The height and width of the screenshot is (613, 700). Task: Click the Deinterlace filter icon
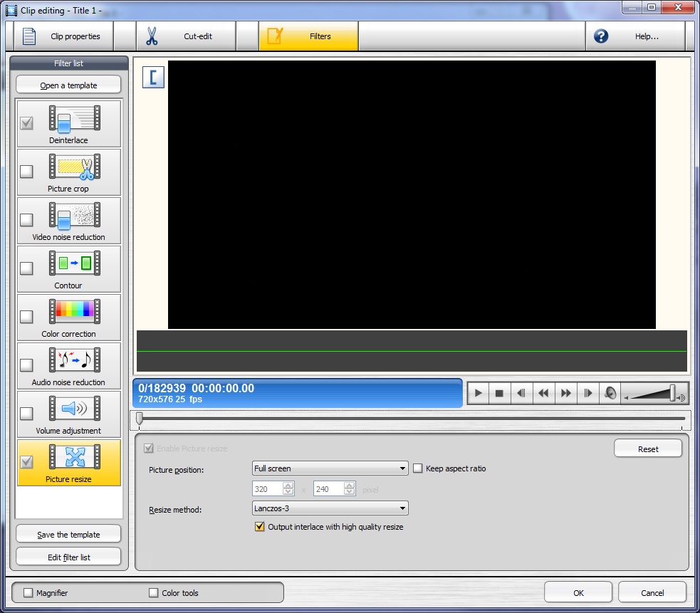(75, 119)
